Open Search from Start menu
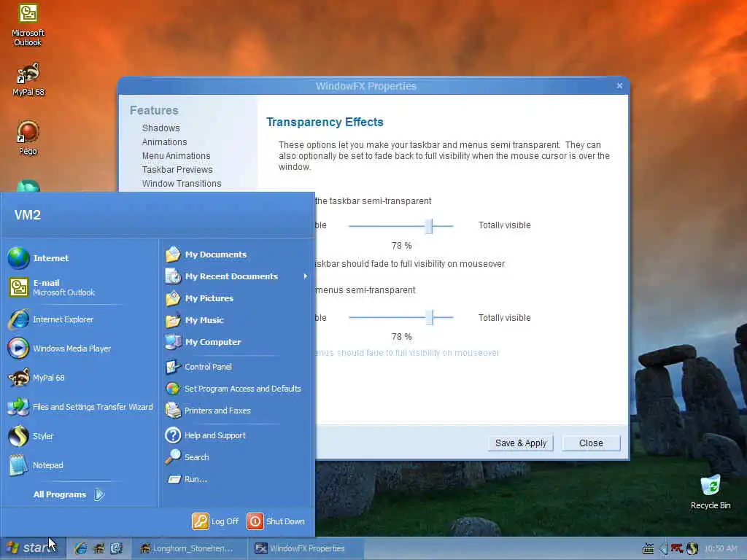Image resolution: width=747 pixels, height=560 pixels. point(187,457)
